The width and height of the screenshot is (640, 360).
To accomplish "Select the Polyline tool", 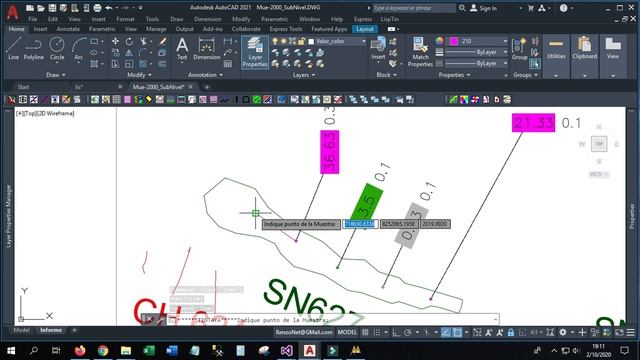I will click(x=33, y=49).
